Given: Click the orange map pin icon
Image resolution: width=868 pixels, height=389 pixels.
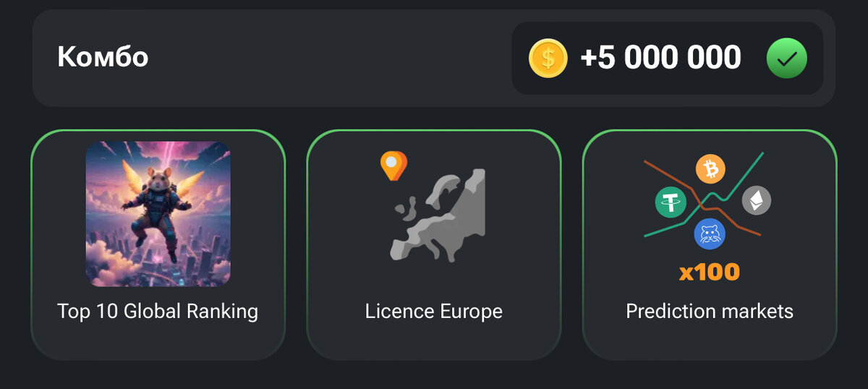Looking at the screenshot, I should [x=393, y=166].
